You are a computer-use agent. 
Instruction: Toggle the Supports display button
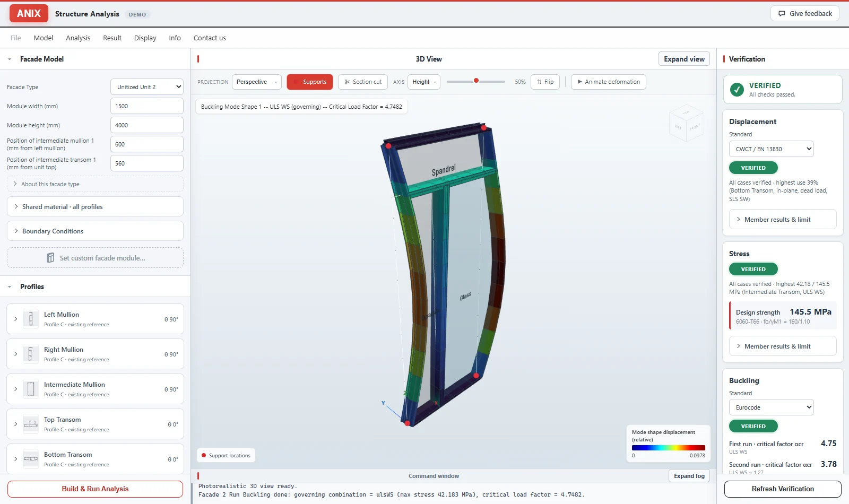click(x=310, y=82)
